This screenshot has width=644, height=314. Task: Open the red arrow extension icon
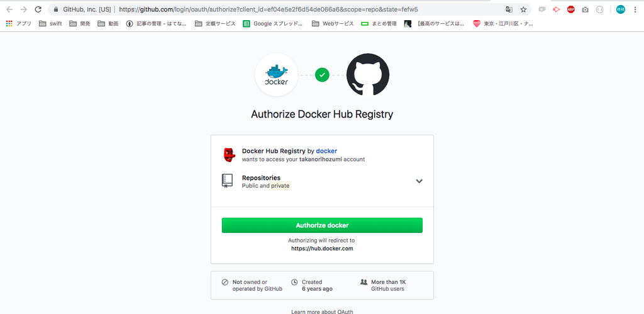557,9
